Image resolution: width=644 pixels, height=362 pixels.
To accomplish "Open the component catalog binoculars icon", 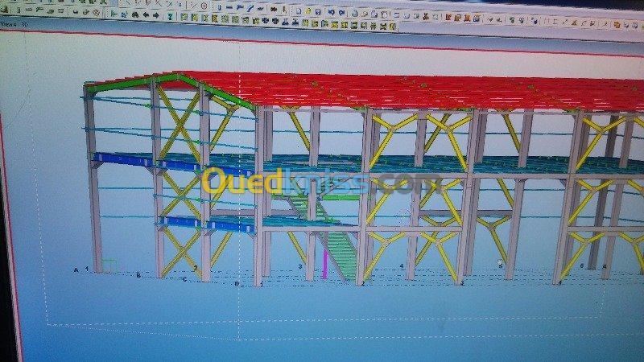I will [134, 14].
